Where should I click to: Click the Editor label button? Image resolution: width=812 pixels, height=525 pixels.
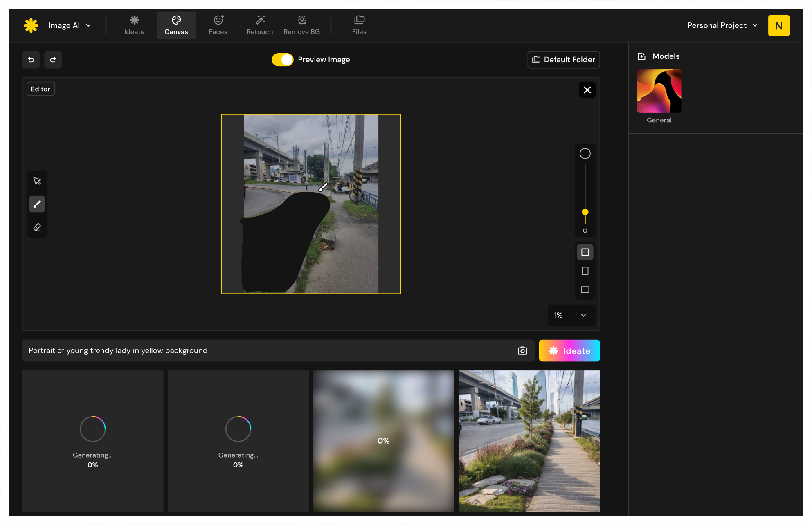tap(40, 89)
